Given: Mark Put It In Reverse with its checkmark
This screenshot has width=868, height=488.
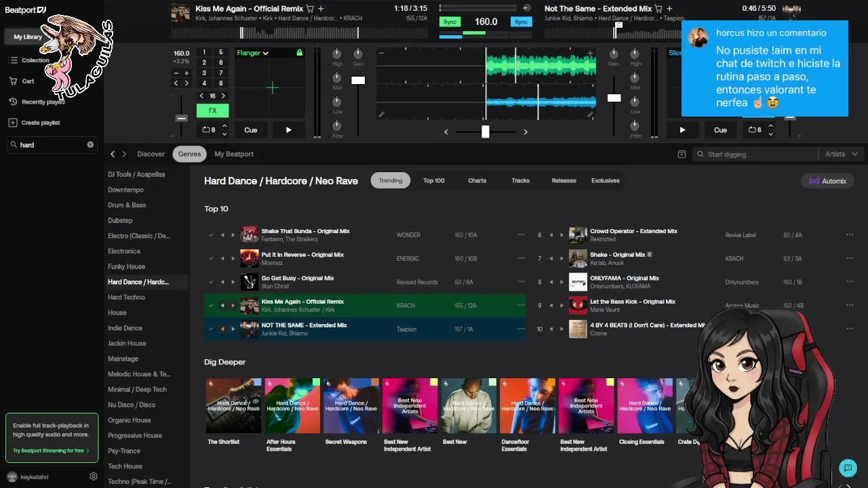Looking at the screenshot, I should 211,258.
